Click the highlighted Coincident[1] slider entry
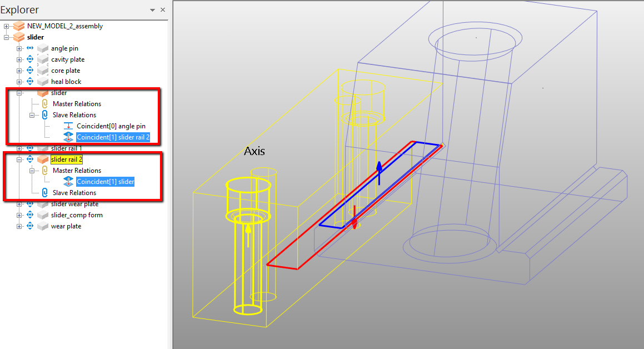 [104, 181]
